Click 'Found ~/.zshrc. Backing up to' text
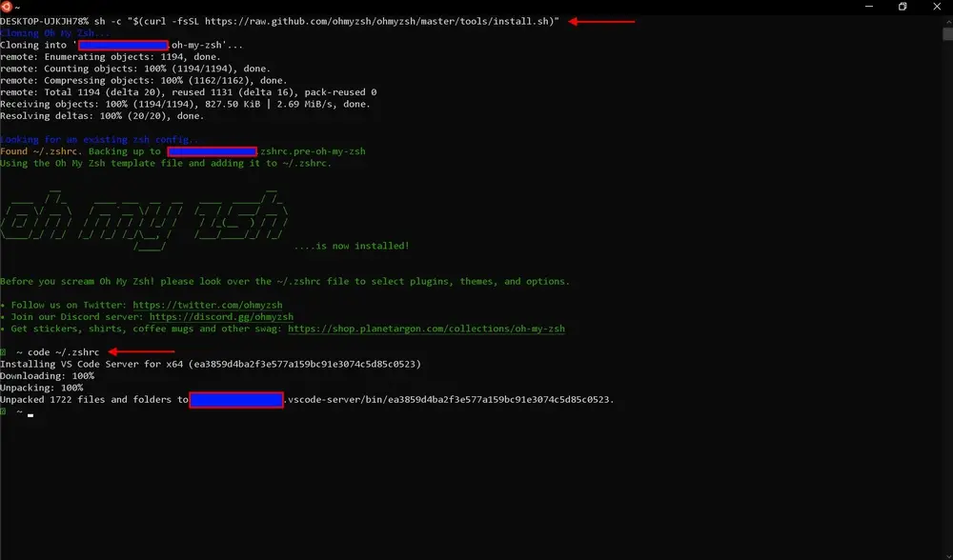 [x=80, y=151]
